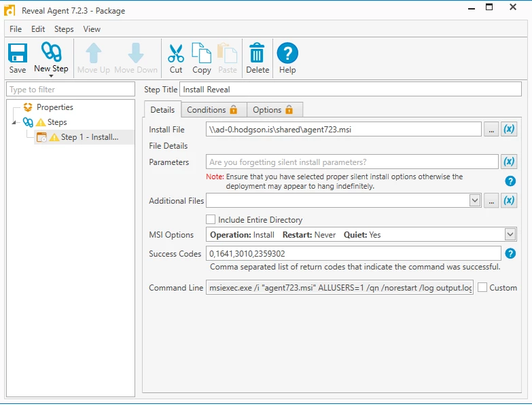Click the lock icon on Conditions tab
This screenshot has height=406, width=532.
[234, 109]
